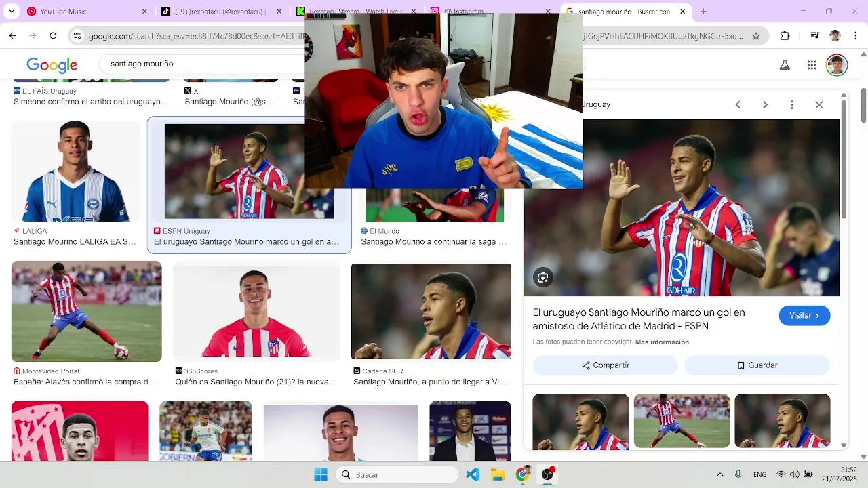Viewport: 868px width, 488px height.
Task: Open the Google apps grid
Action: coord(812,65)
